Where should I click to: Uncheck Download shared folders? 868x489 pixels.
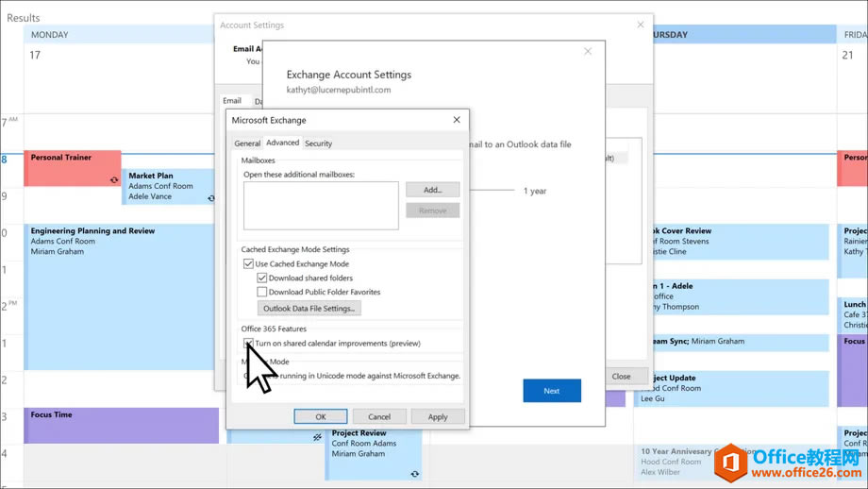[262, 278]
